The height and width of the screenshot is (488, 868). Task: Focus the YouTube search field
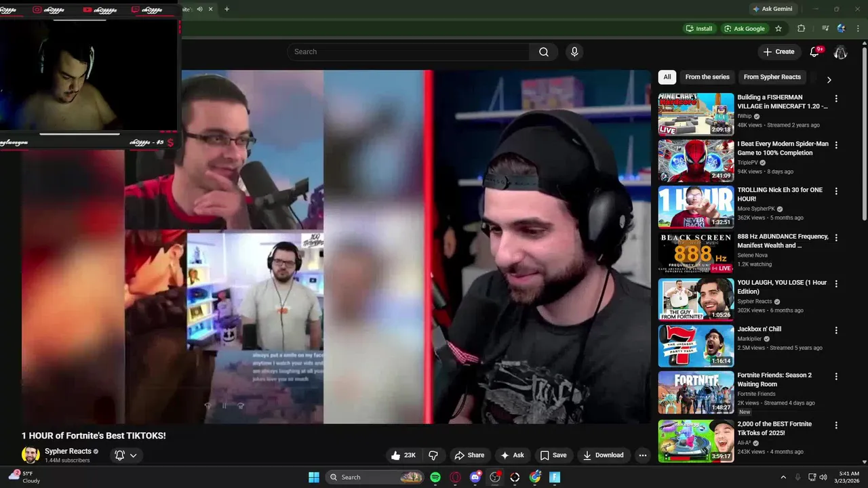(408, 52)
